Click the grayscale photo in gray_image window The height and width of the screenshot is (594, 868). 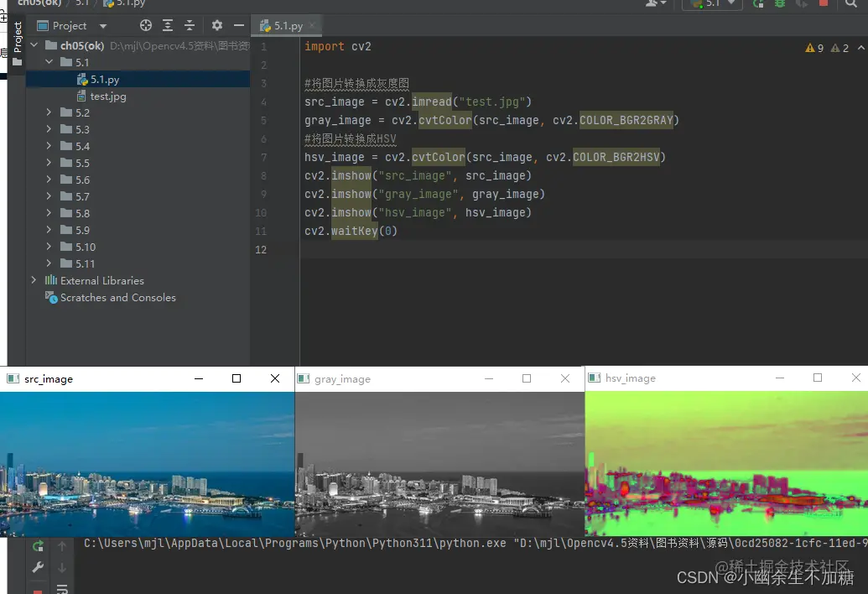click(439, 464)
